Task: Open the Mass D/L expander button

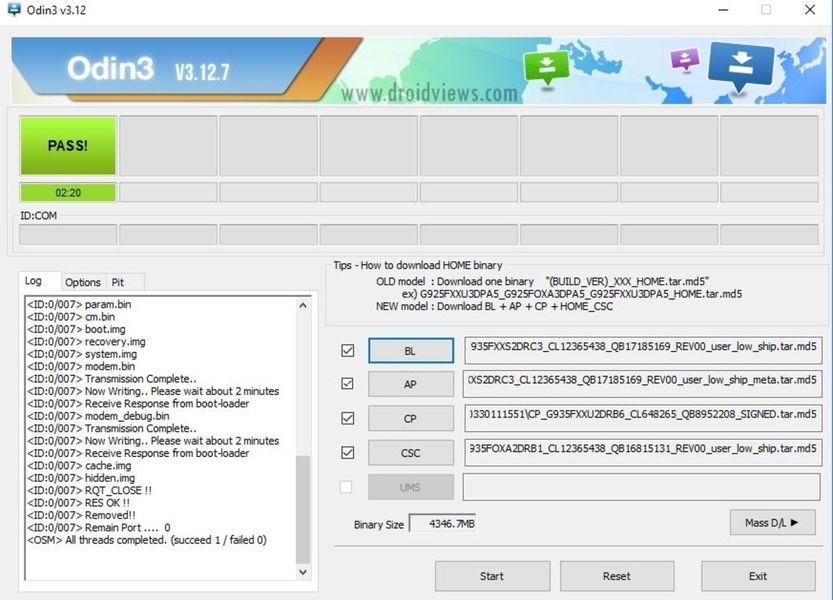Action: point(772,523)
